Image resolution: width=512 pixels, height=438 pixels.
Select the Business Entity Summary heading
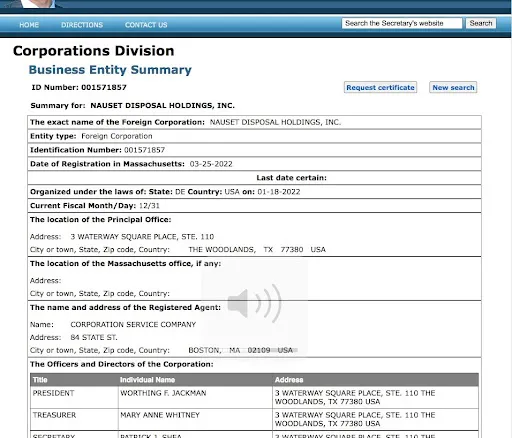(x=110, y=70)
